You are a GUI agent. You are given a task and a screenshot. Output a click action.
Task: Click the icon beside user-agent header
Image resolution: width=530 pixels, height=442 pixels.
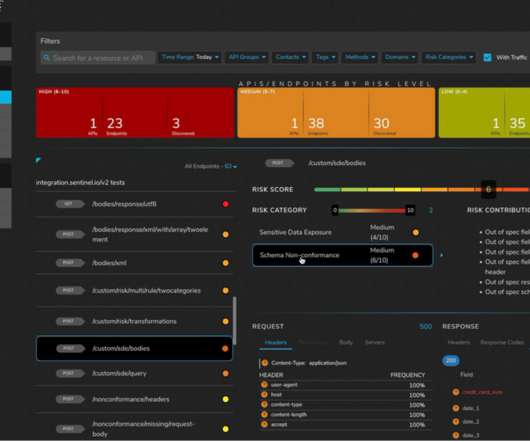(x=264, y=385)
